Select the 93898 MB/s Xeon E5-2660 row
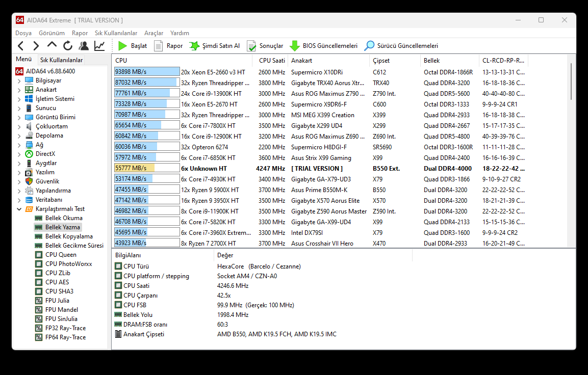The width and height of the screenshot is (588, 375). [320, 72]
